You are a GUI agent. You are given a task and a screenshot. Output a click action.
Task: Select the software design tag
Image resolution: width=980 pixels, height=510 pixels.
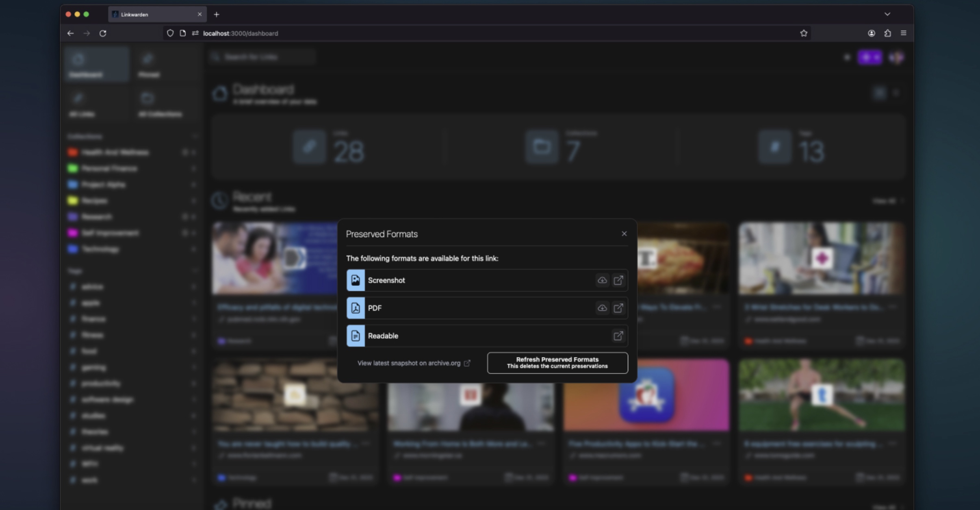coord(132,399)
